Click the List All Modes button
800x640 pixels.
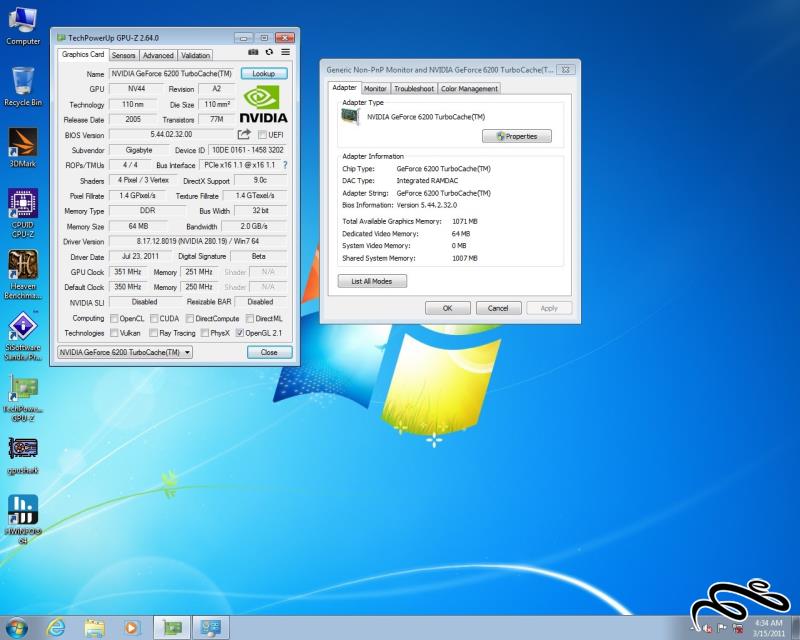point(372,281)
